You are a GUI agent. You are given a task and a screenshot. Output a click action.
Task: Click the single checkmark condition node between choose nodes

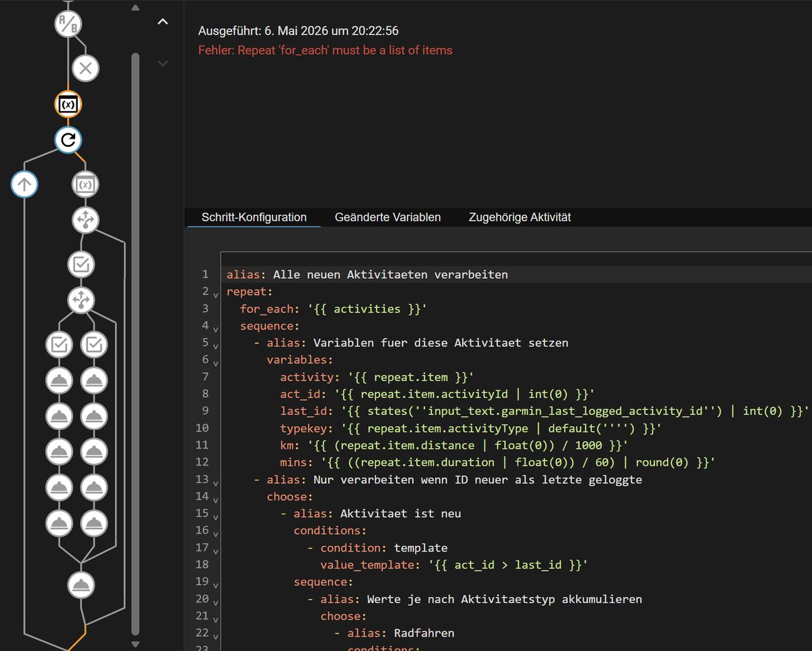pos(81,265)
